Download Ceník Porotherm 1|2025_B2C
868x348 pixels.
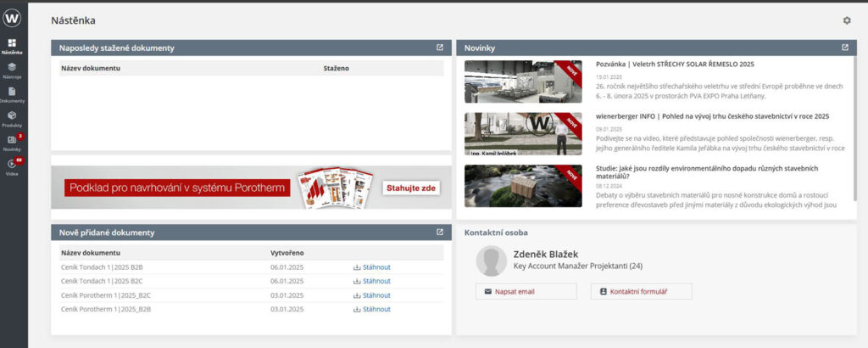click(x=372, y=295)
